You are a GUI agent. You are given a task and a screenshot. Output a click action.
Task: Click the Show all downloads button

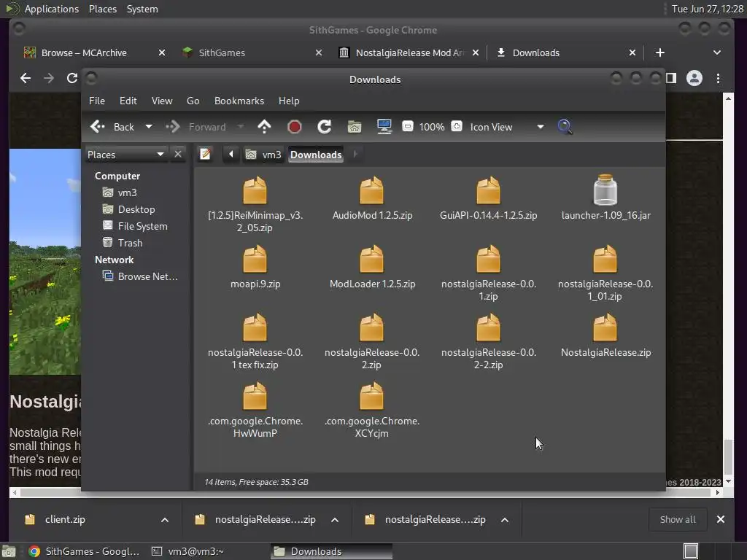click(x=677, y=520)
